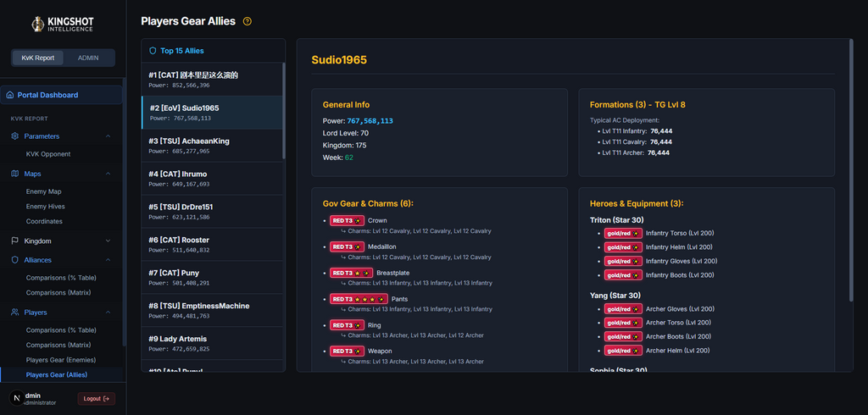
Task: Select player #8 [TSU] EmptinessMachine
Action: (212, 310)
